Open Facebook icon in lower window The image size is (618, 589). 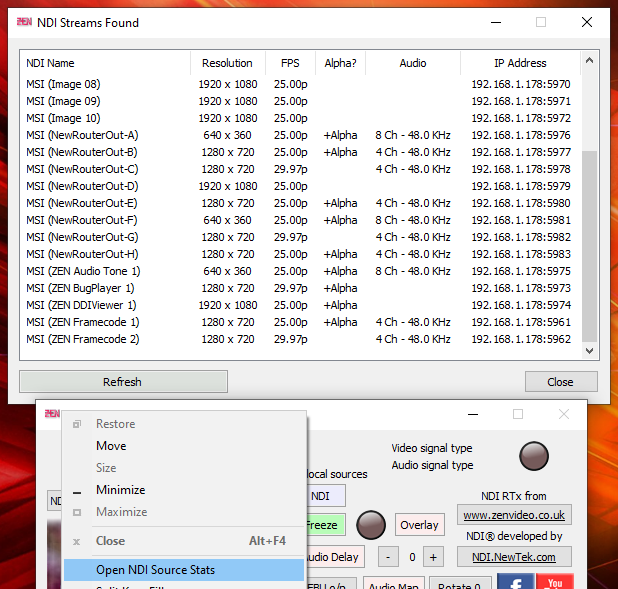tap(516, 582)
